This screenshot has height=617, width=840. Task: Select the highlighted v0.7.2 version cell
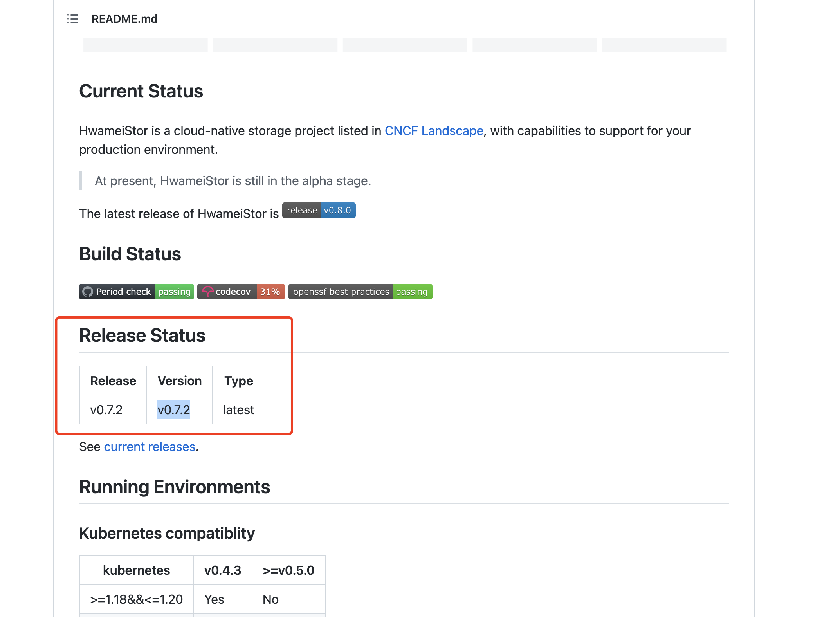pyautogui.click(x=174, y=410)
